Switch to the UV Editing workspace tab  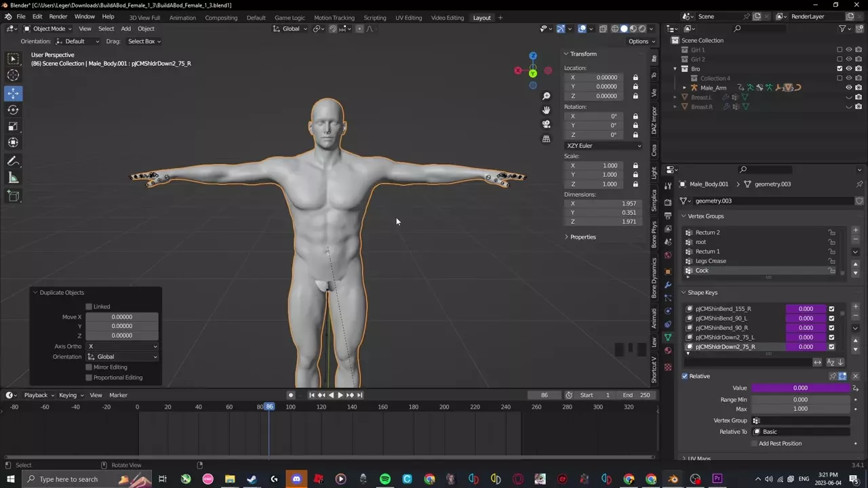click(x=408, y=18)
